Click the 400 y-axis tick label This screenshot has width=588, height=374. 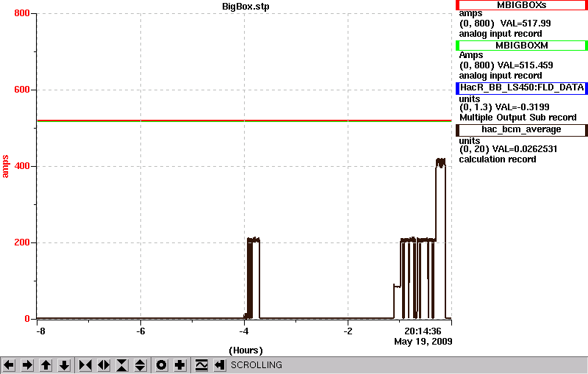point(22,166)
